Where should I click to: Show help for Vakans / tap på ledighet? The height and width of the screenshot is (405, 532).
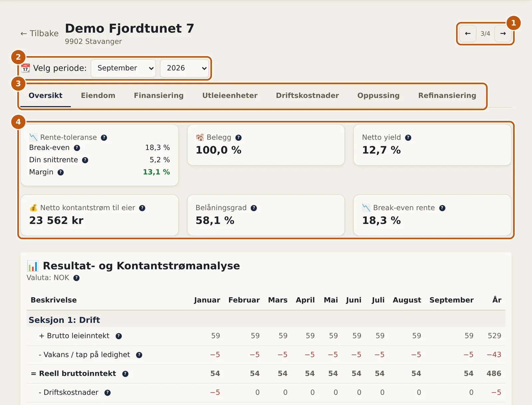pyautogui.click(x=139, y=355)
